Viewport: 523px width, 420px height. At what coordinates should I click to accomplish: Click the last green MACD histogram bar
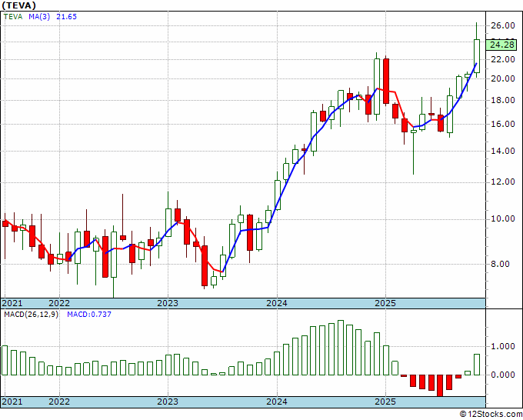tap(477, 365)
